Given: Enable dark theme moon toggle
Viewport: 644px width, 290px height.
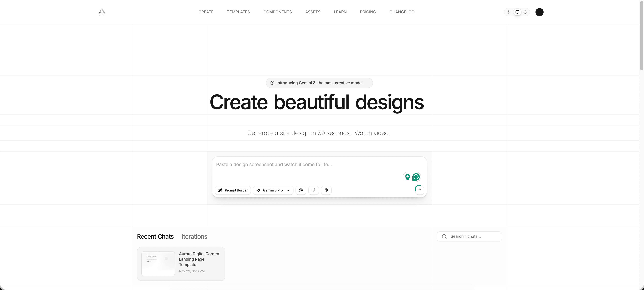Looking at the screenshot, I should 525,12.
